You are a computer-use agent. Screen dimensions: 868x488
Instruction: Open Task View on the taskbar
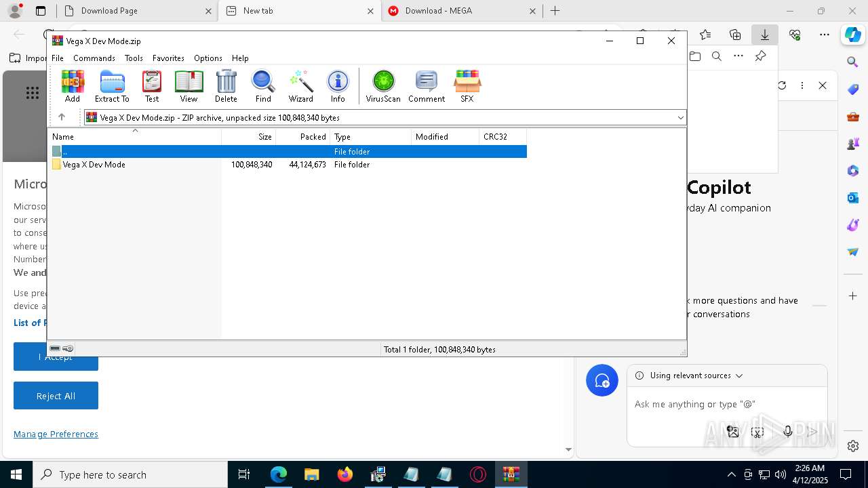tap(244, 474)
